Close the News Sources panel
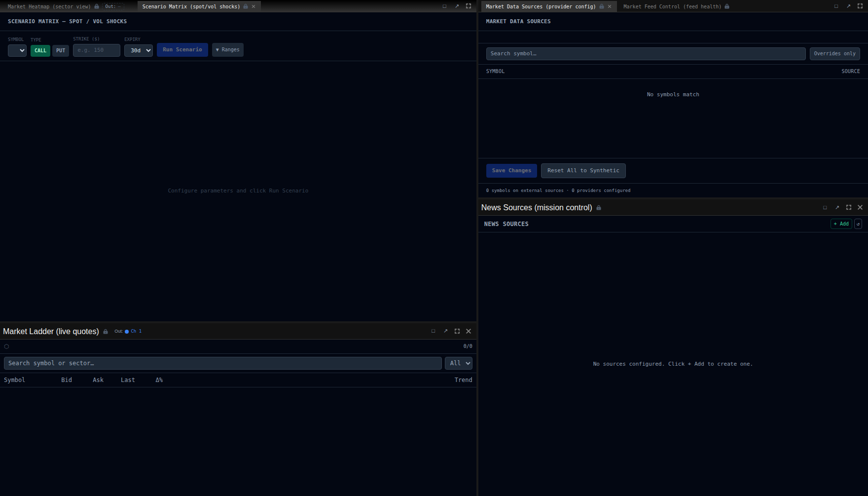The image size is (868, 496). point(860,207)
